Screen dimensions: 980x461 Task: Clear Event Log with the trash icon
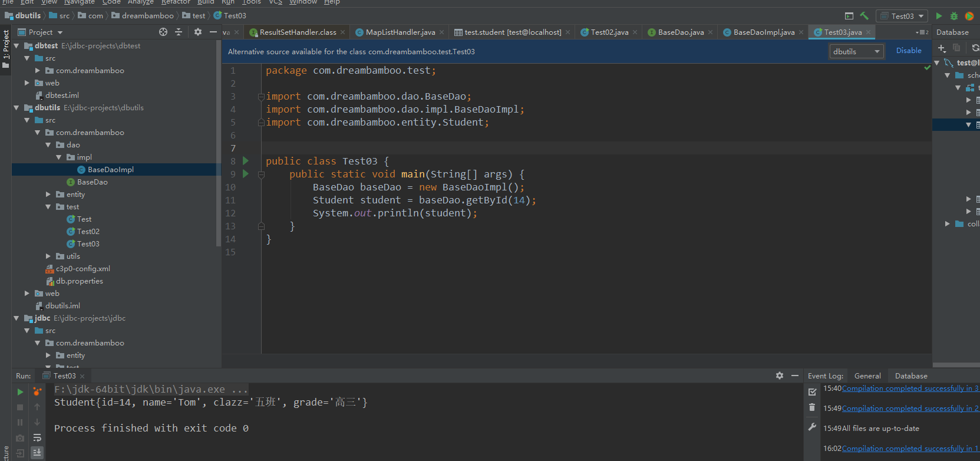pos(812,407)
